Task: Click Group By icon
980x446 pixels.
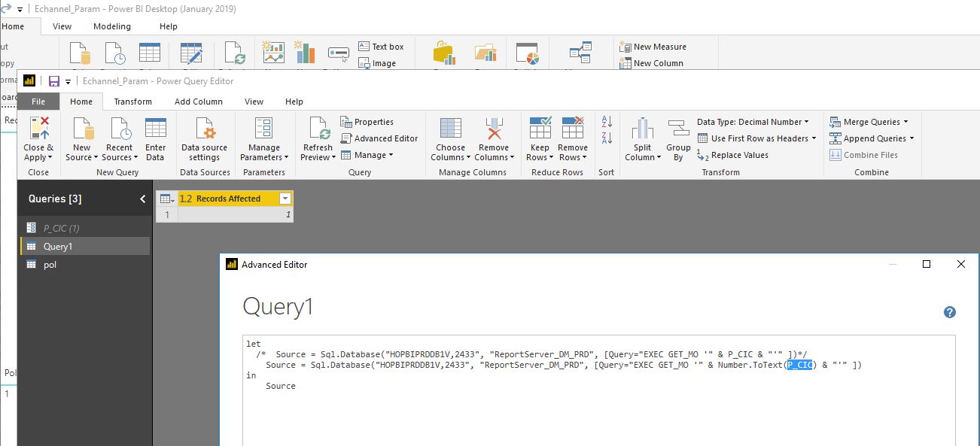Action: tap(678, 128)
